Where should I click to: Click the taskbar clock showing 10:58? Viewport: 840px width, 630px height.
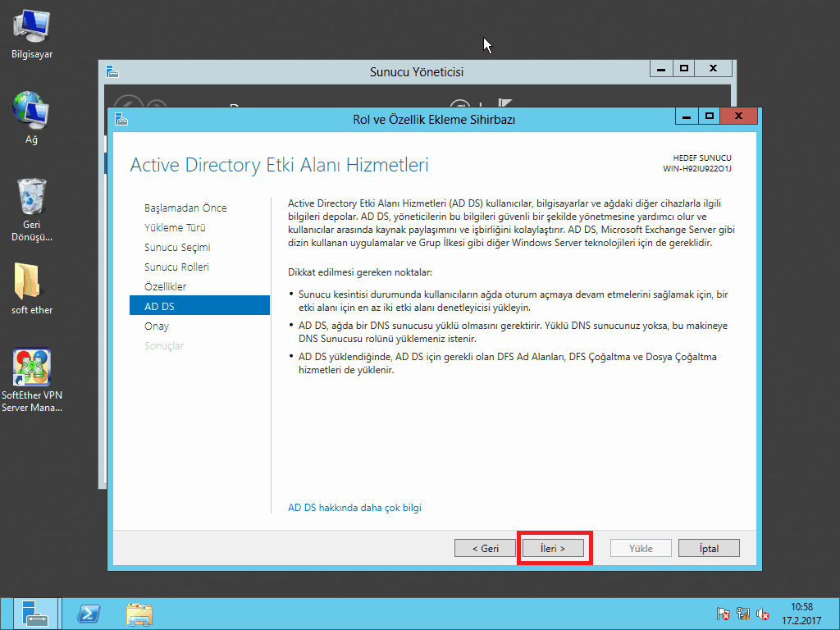point(801,614)
